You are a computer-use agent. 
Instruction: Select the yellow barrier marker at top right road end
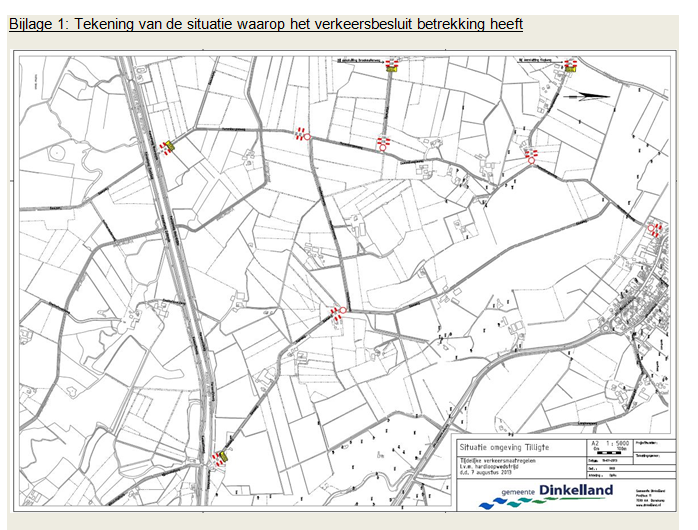pos(570,65)
